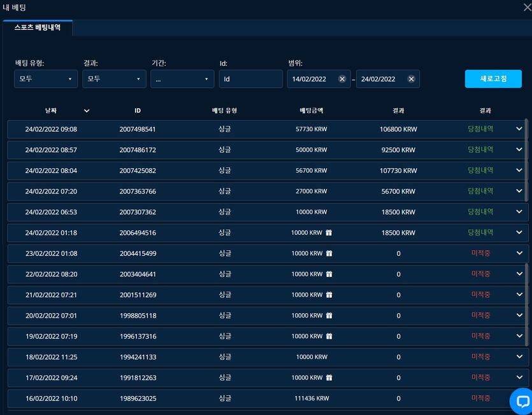
Task: Click the 새로고침 refresh button
Action: click(x=493, y=79)
